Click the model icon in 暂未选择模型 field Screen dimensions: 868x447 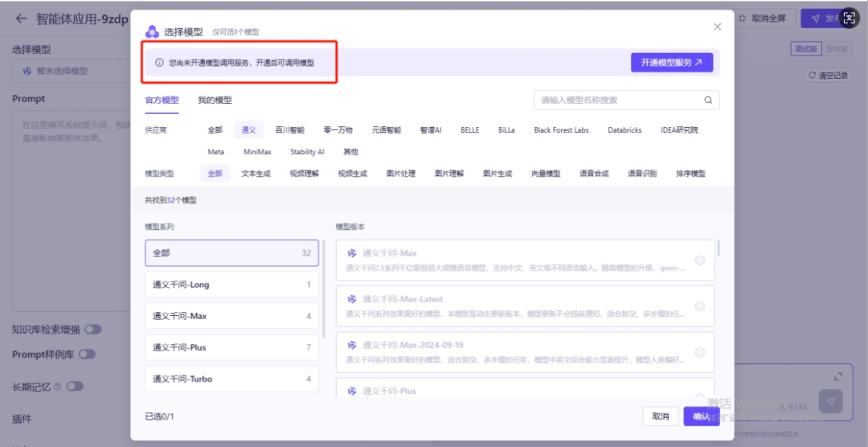(x=27, y=71)
